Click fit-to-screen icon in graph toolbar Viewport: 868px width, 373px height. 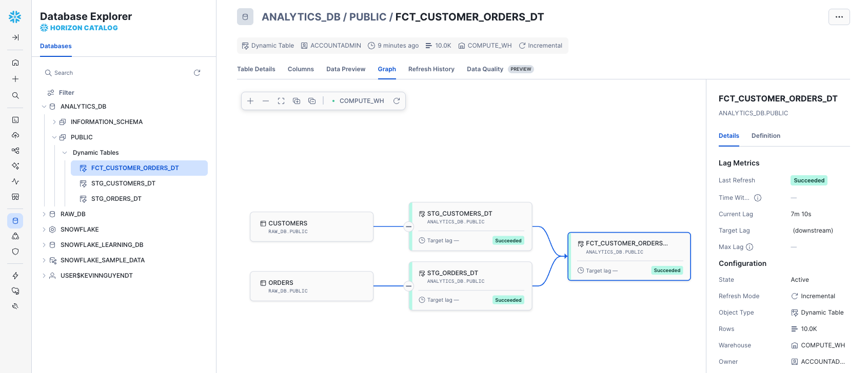pyautogui.click(x=281, y=101)
